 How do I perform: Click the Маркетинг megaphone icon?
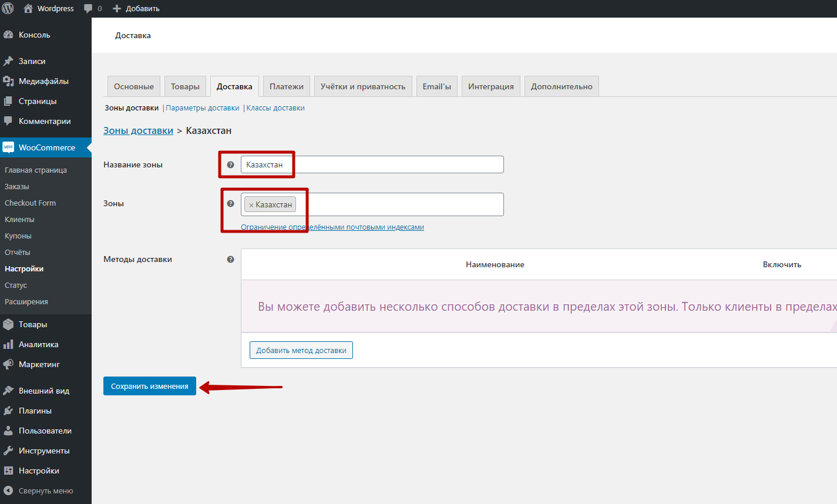coord(8,364)
